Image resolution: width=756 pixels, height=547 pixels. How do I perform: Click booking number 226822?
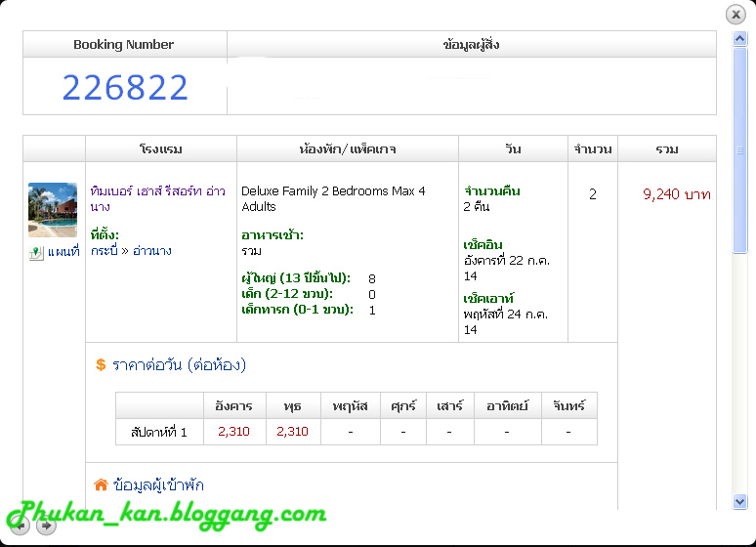125,88
